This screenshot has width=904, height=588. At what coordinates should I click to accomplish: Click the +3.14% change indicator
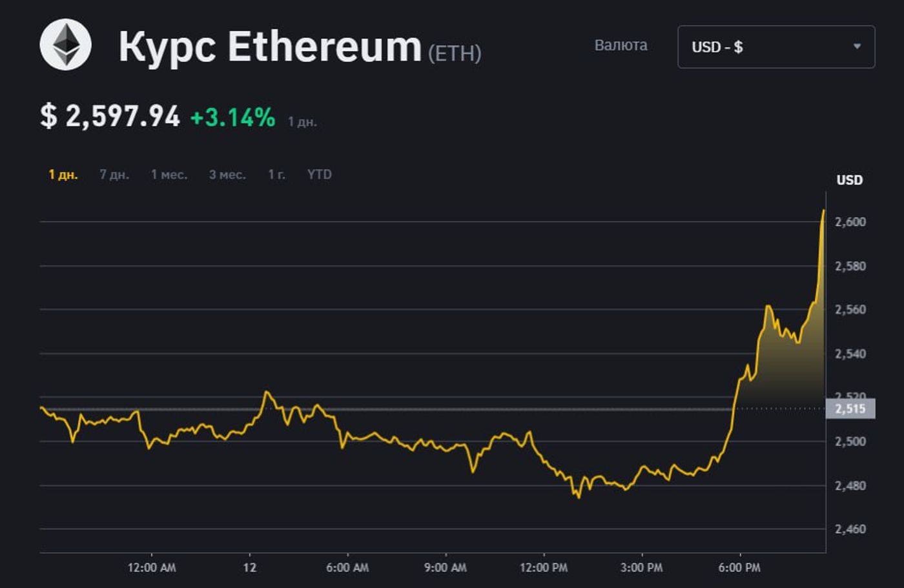(233, 117)
